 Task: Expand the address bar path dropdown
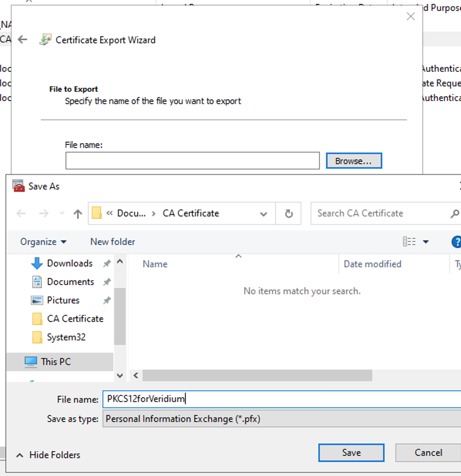click(264, 214)
